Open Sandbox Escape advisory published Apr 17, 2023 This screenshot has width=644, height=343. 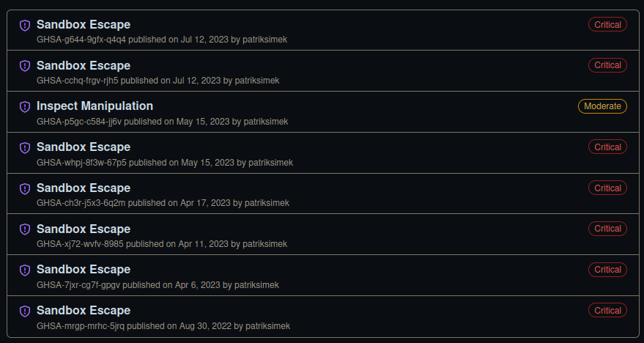pyautogui.click(x=84, y=188)
